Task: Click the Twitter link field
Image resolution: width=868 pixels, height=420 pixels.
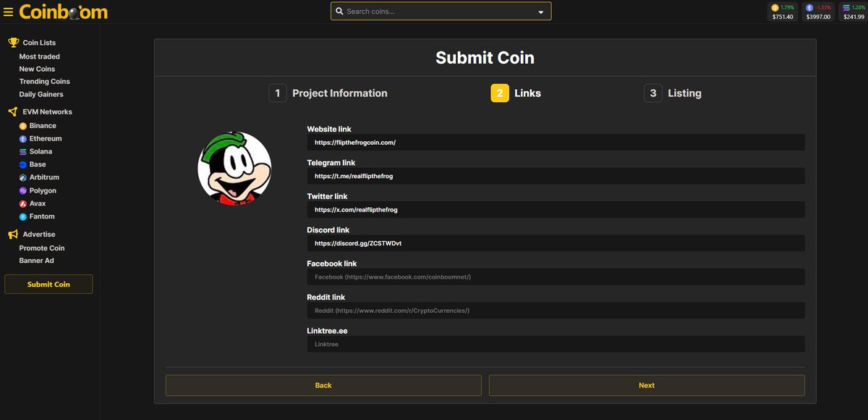Action: [556, 210]
